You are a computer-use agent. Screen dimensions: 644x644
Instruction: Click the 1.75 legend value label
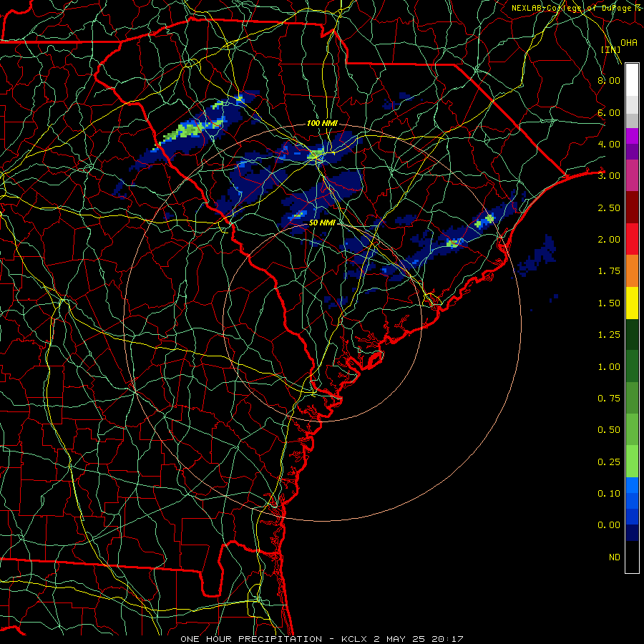tap(609, 271)
